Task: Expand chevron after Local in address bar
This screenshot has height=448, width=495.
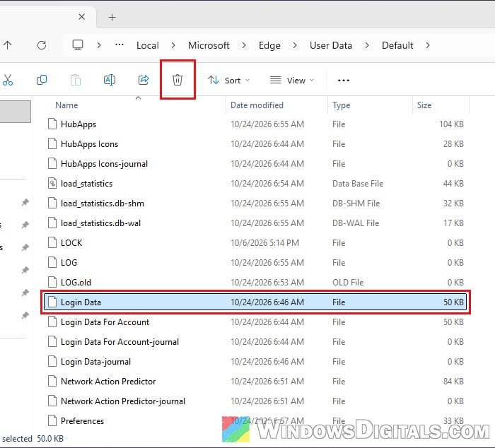Action: pyautogui.click(x=173, y=45)
